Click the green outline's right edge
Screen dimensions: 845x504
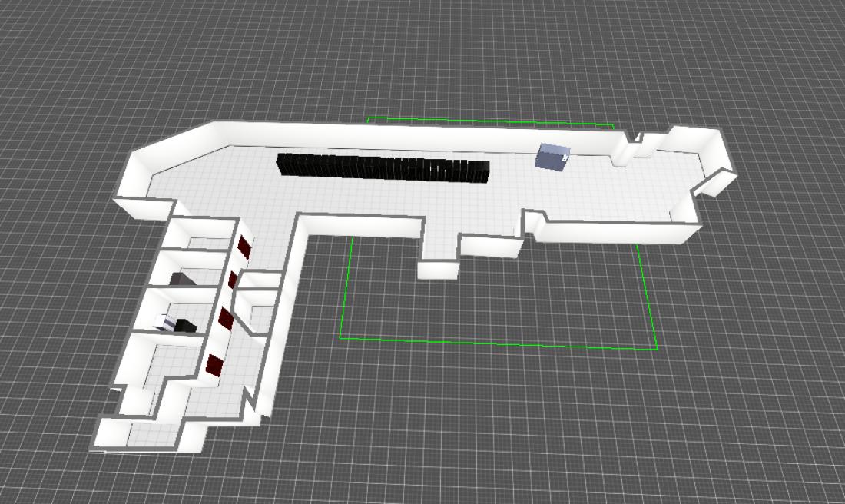[x=649, y=300]
